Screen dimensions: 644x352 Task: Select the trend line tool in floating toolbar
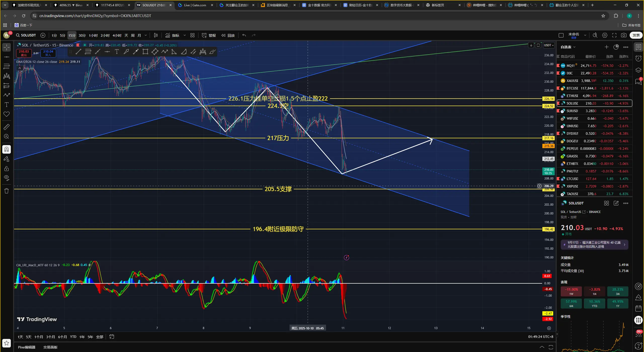click(x=78, y=52)
